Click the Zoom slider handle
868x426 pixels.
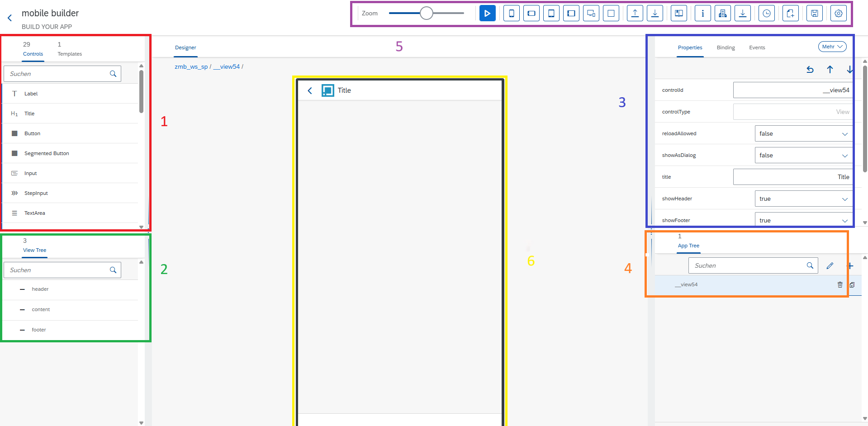[x=426, y=14]
